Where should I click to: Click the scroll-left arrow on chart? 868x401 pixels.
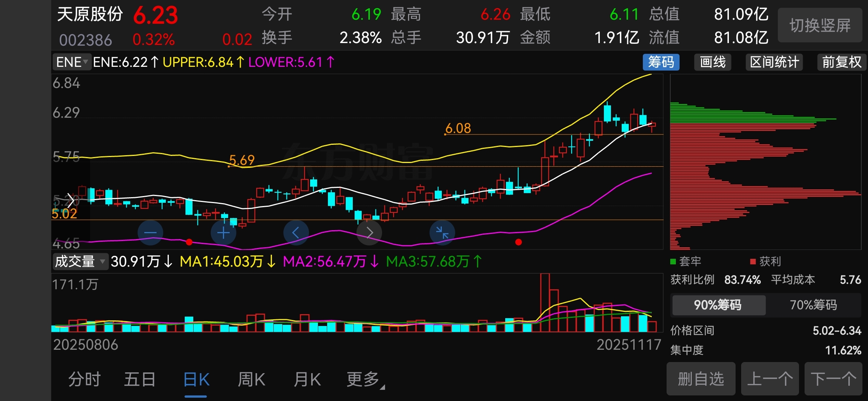296,233
